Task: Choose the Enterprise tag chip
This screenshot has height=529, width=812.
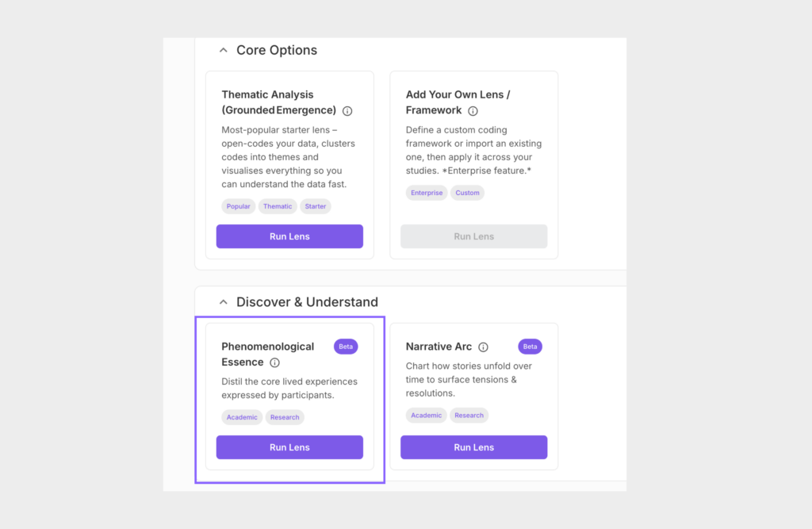Action: [427, 193]
